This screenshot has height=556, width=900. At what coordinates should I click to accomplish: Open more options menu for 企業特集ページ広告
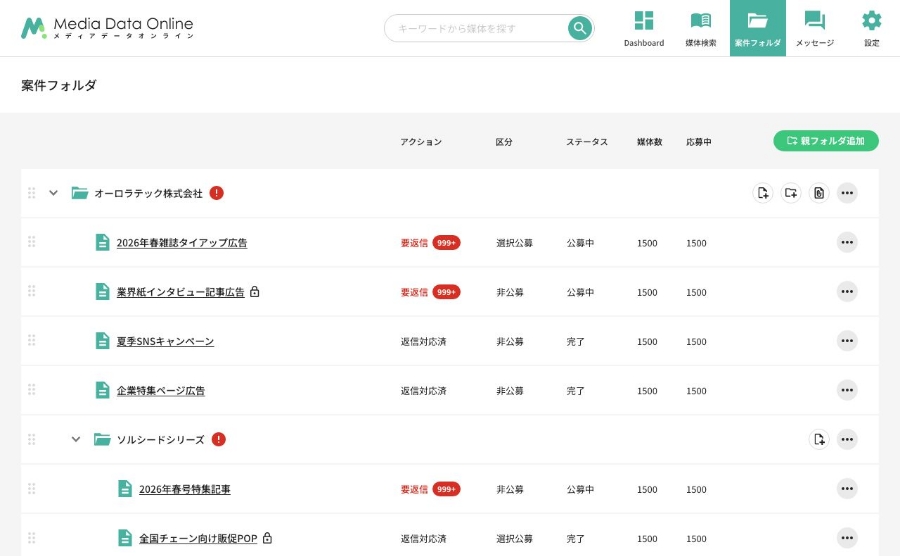tap(847, 390)
